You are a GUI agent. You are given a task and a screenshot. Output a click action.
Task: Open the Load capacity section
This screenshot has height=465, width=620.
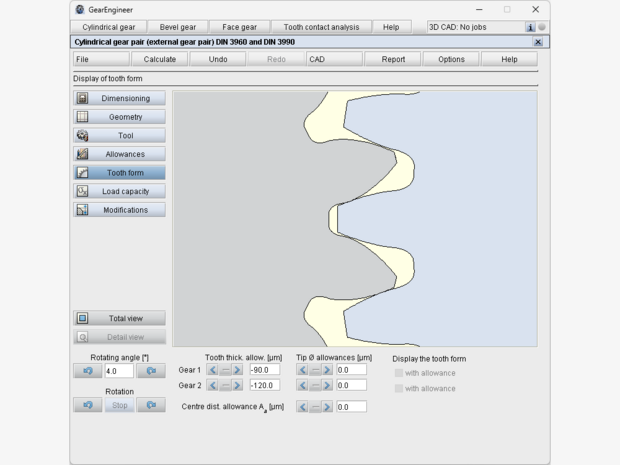coord(119,191)
